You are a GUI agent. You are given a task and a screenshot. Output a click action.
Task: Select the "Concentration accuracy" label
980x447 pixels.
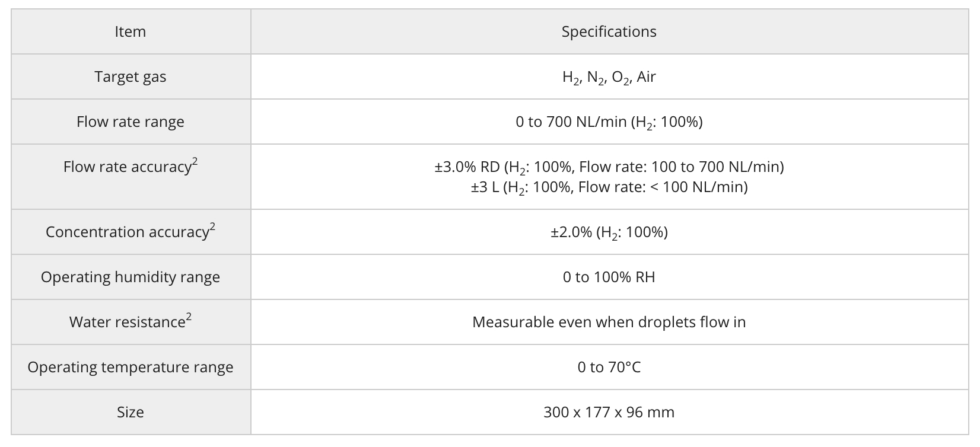point(127,232)
